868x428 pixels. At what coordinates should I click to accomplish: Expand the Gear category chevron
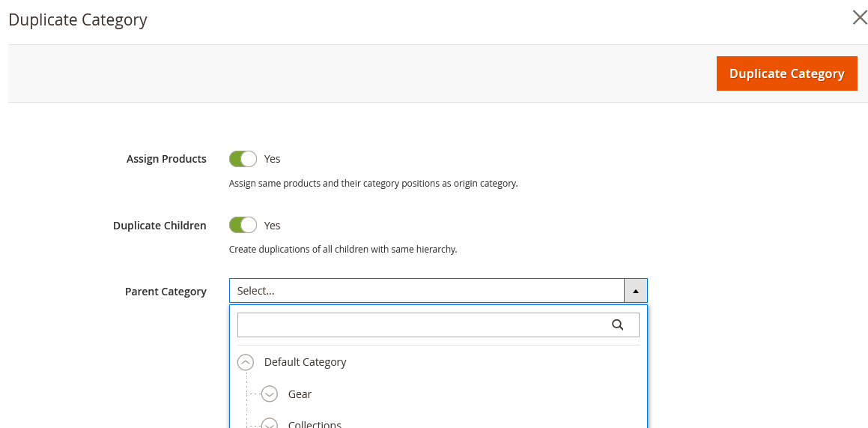click(269, 394)
